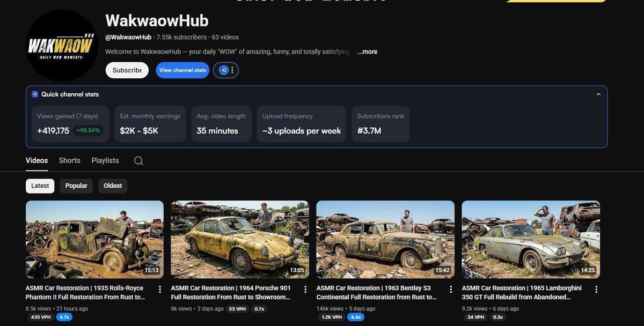Screen dimensions: 644x326
Task: Click the 4.7x multiplier badge
Action: point(64,317)
